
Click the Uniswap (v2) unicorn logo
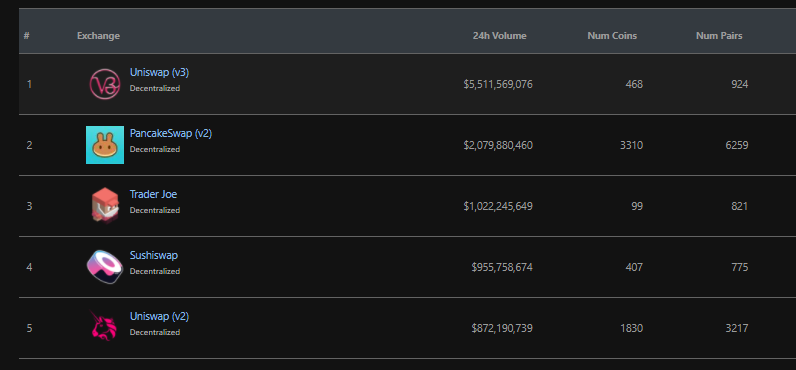pos(104,326)
